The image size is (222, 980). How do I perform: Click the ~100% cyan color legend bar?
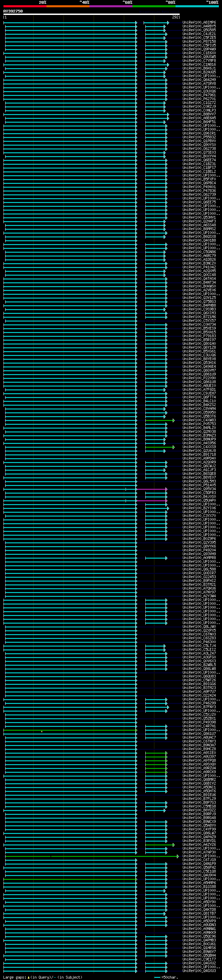click(197, 6)
